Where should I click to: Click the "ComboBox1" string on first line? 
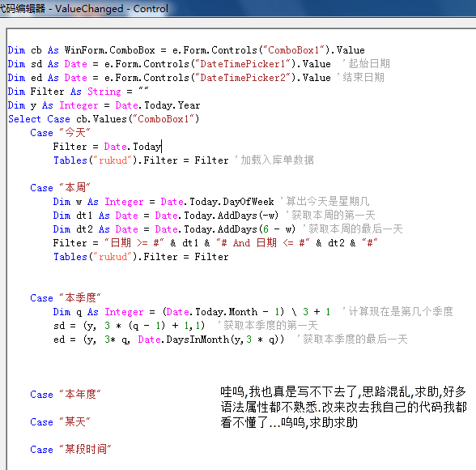tap(294, 50)
